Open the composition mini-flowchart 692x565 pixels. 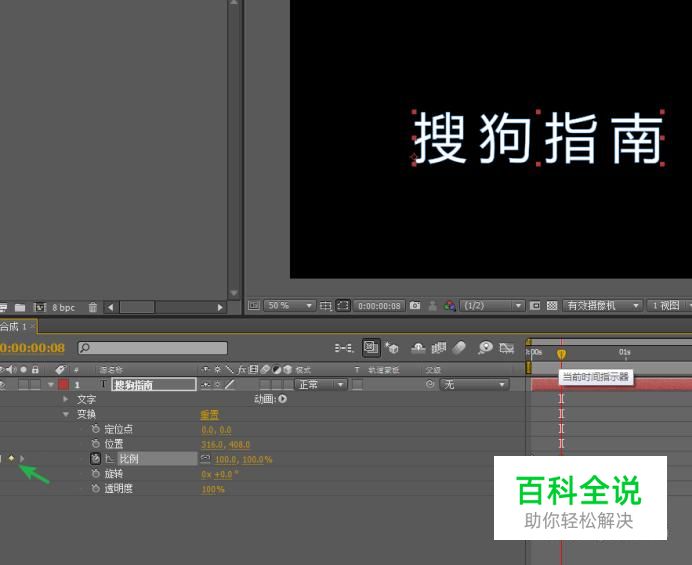pos(344,348)
